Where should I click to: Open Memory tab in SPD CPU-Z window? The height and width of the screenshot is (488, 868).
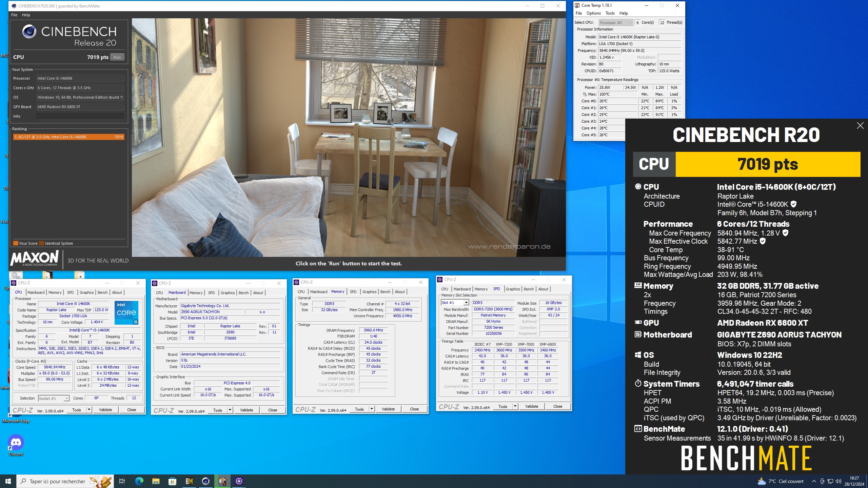(x=481, y=289)
